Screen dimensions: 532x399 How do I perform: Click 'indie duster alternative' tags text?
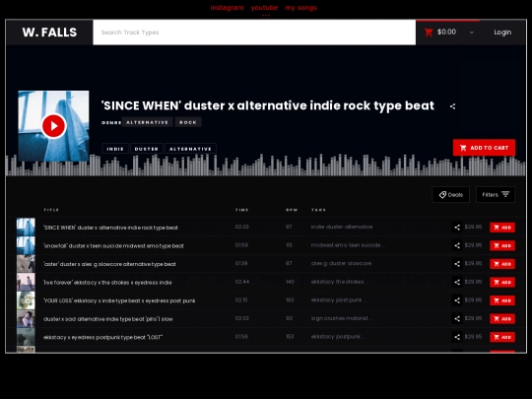pos(342,227)
